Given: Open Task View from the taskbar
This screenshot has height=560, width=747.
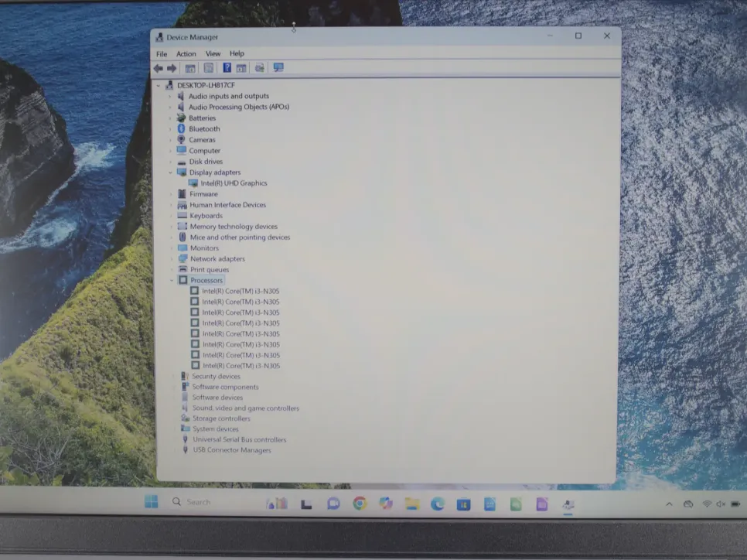Looking at the screenshot, I should click(306, 504).
